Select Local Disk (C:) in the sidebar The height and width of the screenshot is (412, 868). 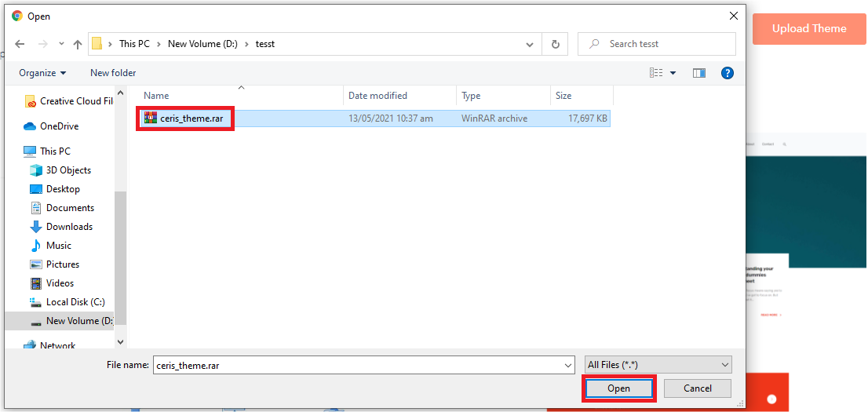click(x=75, y=302)
